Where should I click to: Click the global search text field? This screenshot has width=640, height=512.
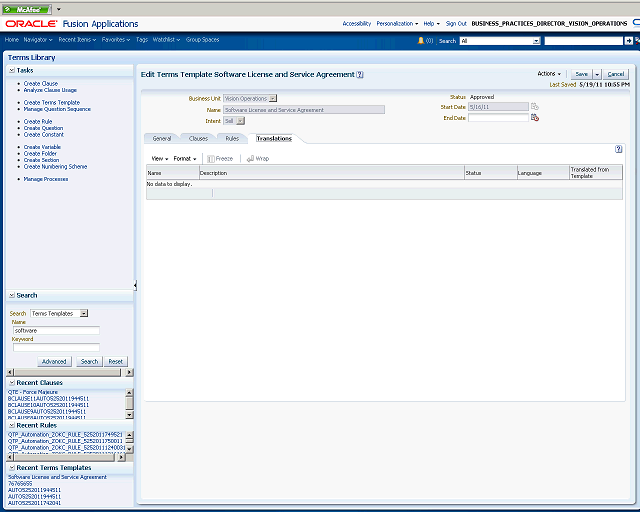click(584, 41)
